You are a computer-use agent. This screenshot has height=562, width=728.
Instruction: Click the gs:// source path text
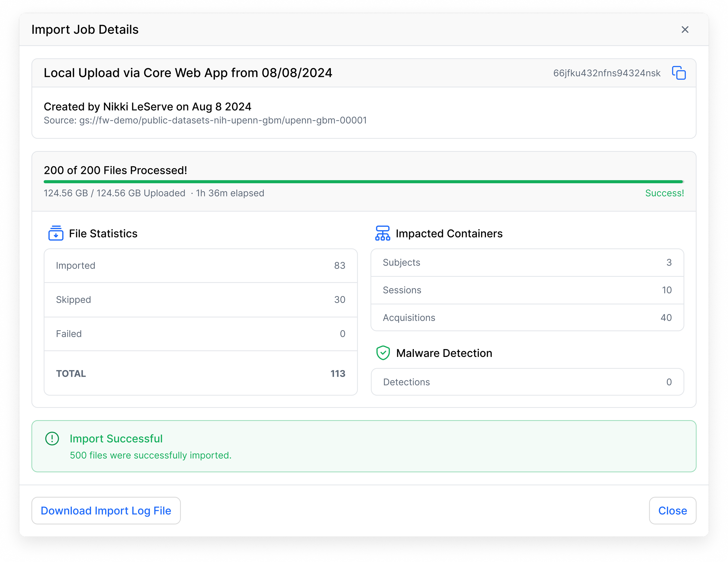coord(223,120)
